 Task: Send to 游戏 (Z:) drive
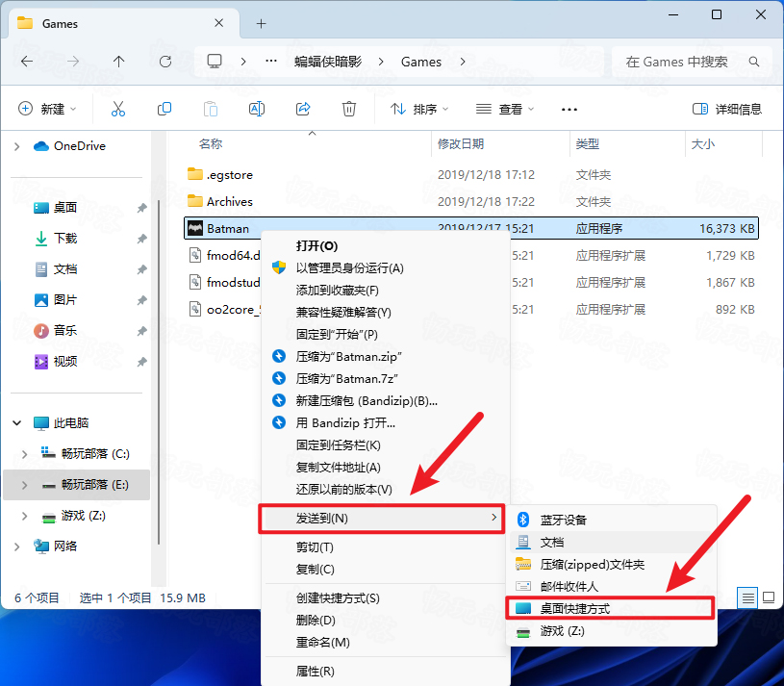613,631
